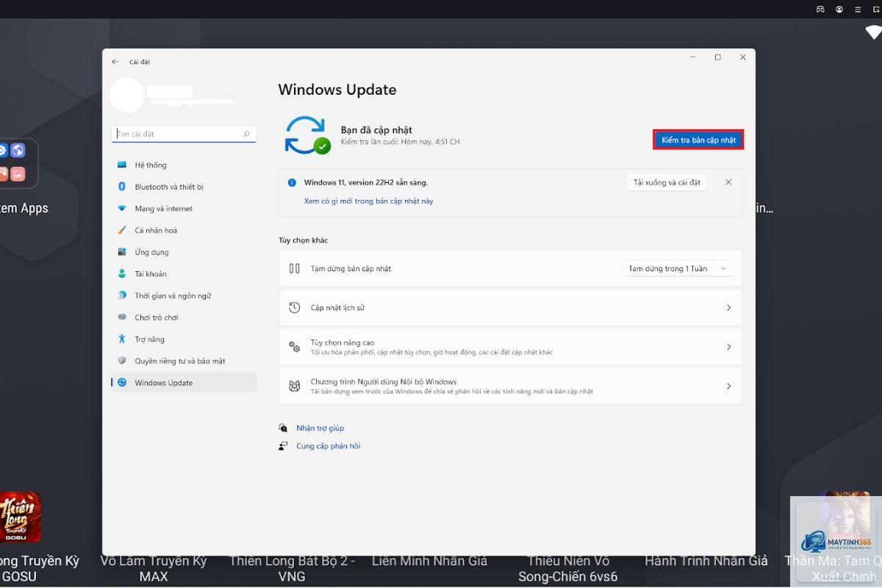Screen dimensions: 882x588
Task: Open Tài khoản settings
Action: [x=184, y=273]
